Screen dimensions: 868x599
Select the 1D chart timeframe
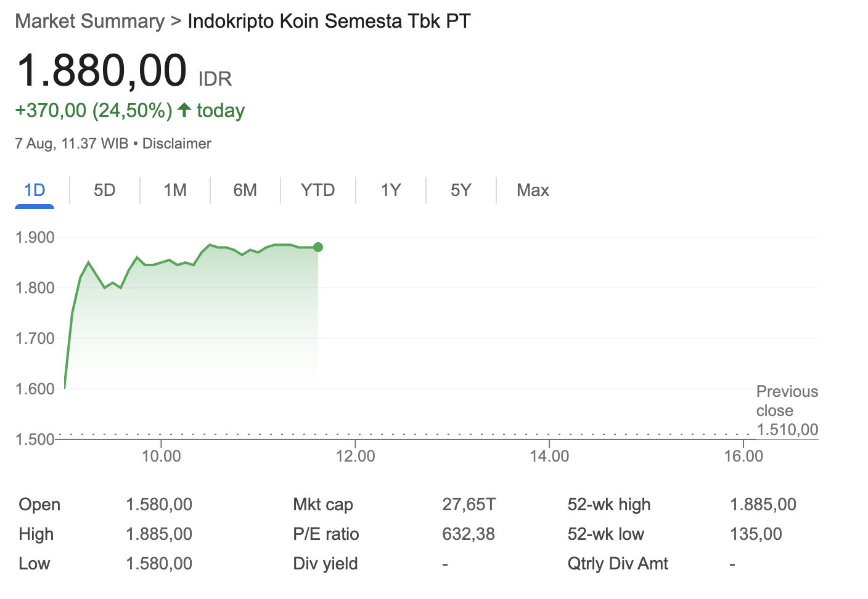click(35, 190)
